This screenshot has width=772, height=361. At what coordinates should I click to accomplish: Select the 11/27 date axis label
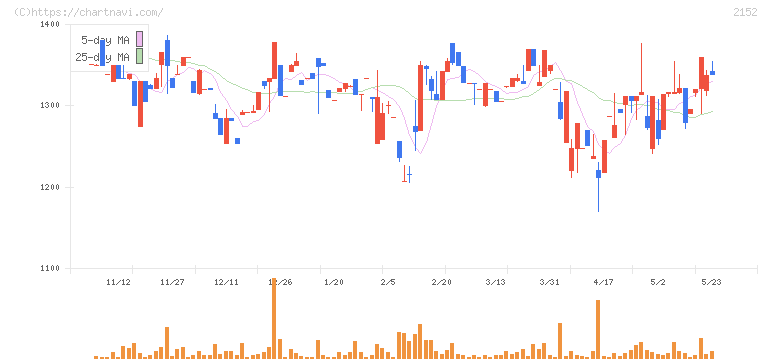[172, 282]
